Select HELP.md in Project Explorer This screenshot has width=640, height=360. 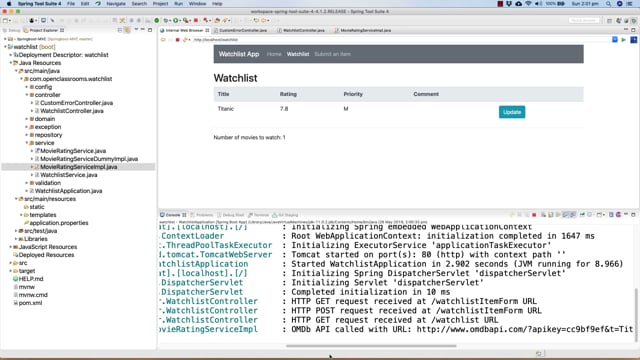(x=31, y=279)
